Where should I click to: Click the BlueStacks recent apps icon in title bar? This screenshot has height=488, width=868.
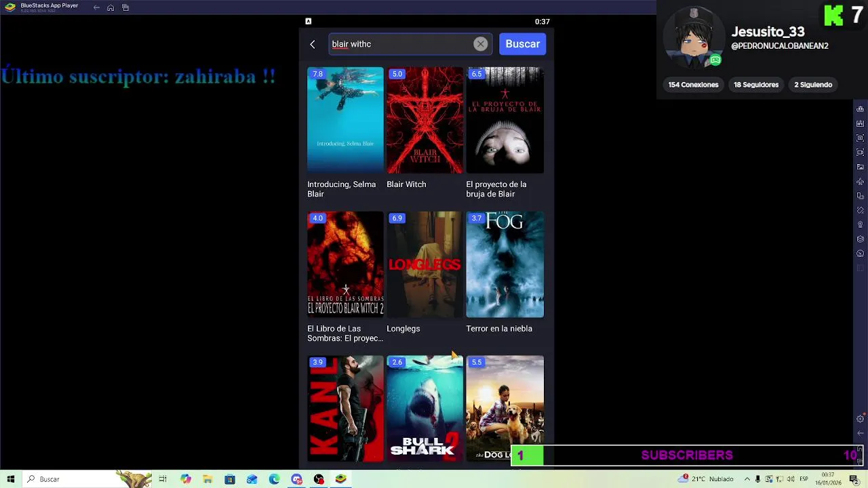(125, 7)
